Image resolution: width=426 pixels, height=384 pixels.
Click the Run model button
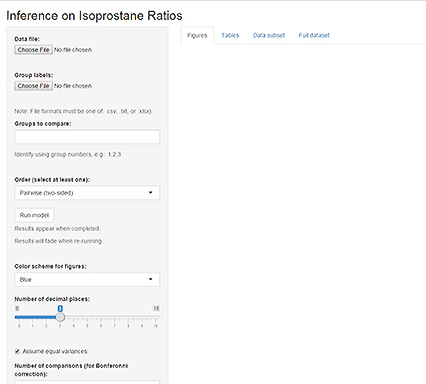34,215
